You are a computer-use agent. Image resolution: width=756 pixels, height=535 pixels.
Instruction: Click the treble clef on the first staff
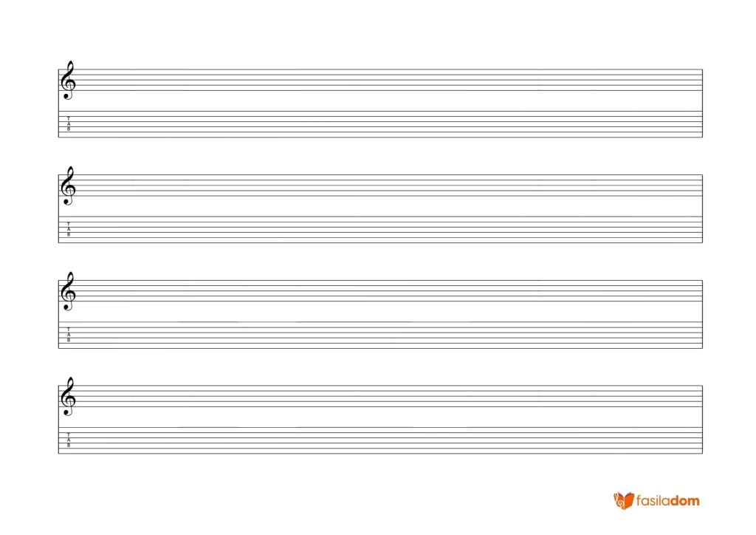coord(69,80)
